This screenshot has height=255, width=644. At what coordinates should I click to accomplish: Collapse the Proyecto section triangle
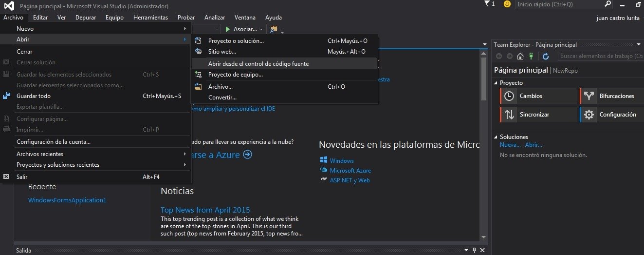(496, 83)
